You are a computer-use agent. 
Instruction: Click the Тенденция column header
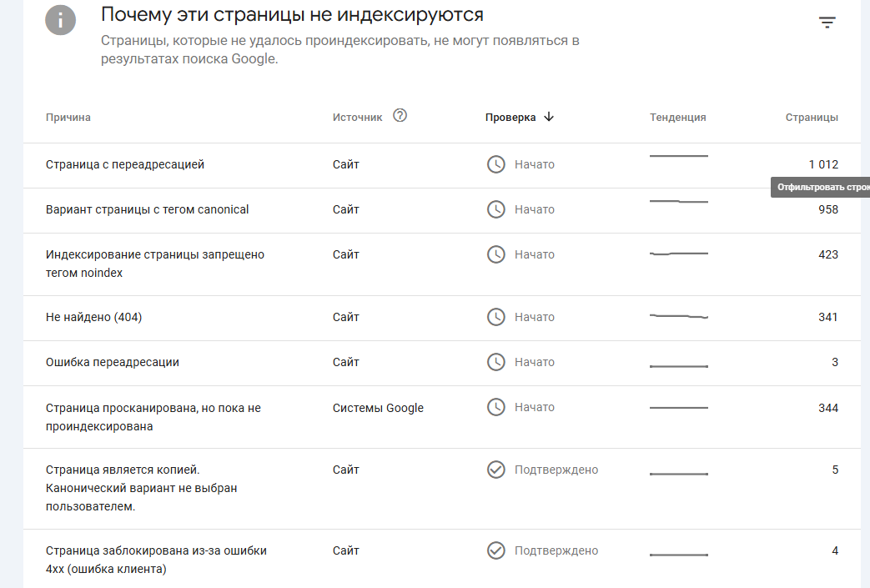click(x=677, y=118)
